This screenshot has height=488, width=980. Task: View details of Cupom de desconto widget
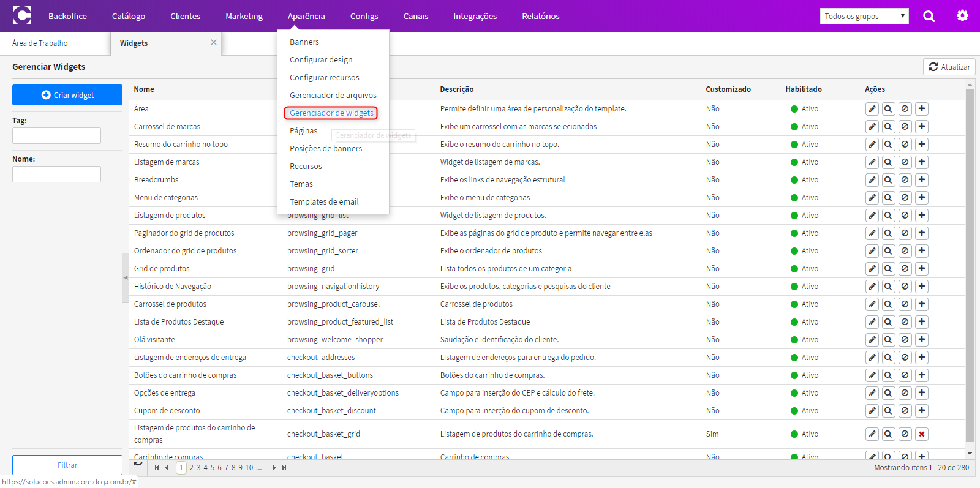[888, 411]
